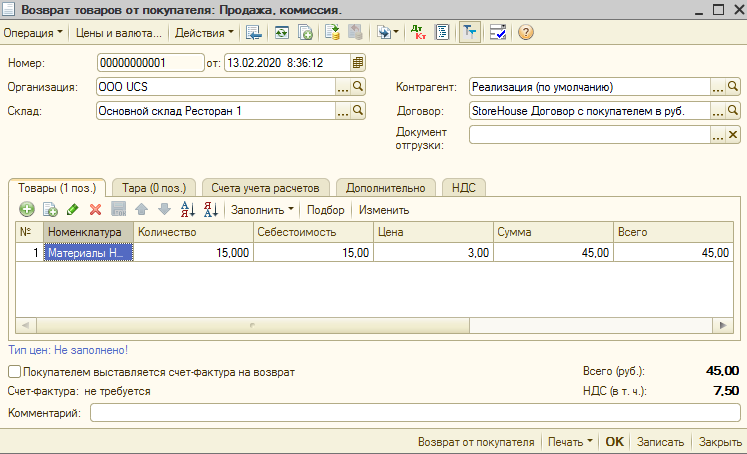
Task: Click the table horizontal scrollbar thumb
Action: coord(252,325)
